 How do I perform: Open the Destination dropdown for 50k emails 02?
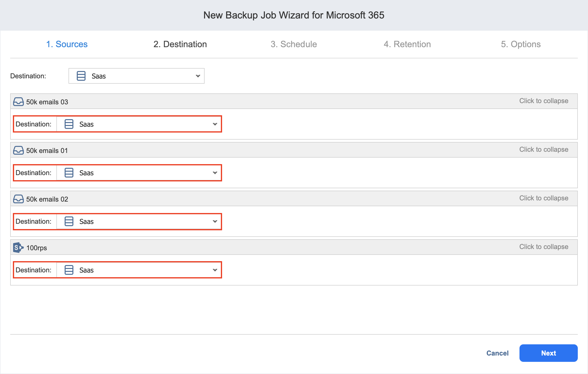(x=139, y=221)
